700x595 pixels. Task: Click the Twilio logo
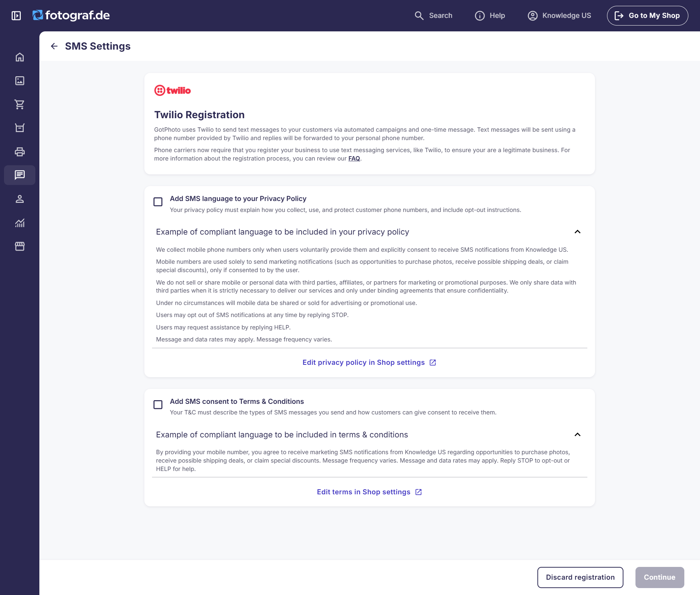[x=172, y=90]
